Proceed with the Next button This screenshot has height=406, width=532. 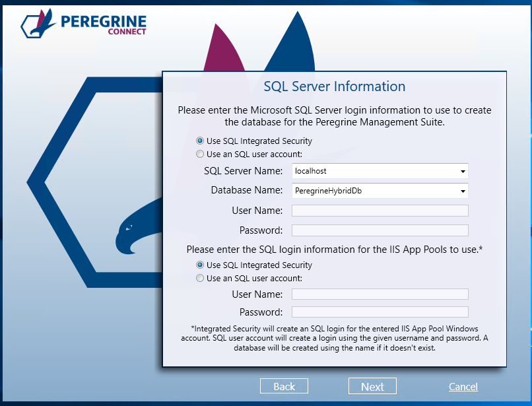click(372, 386)
